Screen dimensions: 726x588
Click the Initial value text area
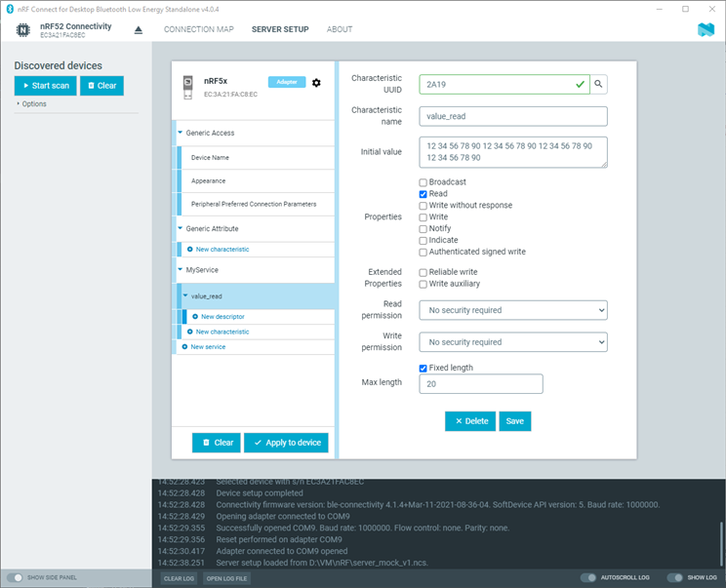click(x=513, y=152)
